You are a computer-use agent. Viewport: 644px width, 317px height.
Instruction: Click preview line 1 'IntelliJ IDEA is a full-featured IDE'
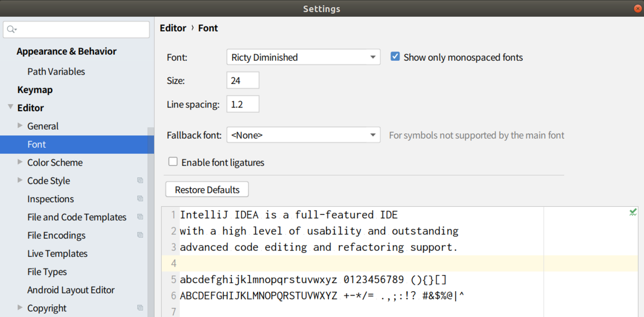pyautogui.click(x=289, y=215)
